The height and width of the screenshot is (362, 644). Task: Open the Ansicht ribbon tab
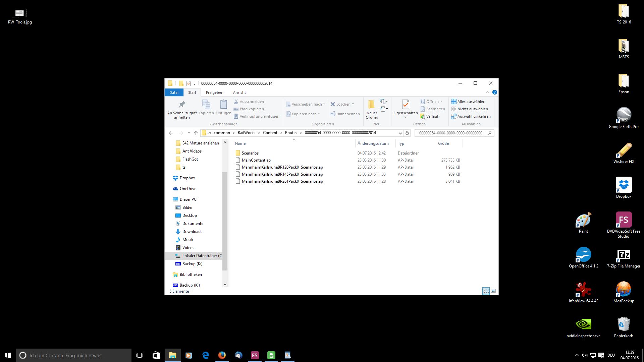point(239,93)
